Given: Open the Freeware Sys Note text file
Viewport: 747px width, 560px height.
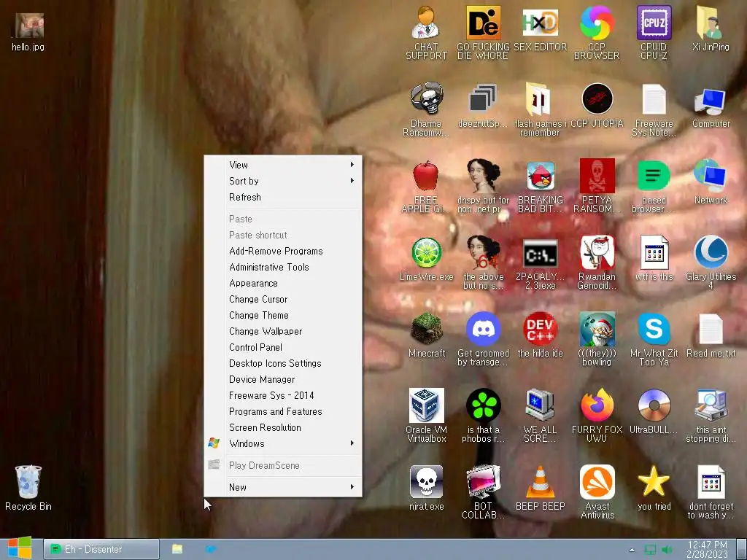Looking at the screenshot, I should [654, 109].
